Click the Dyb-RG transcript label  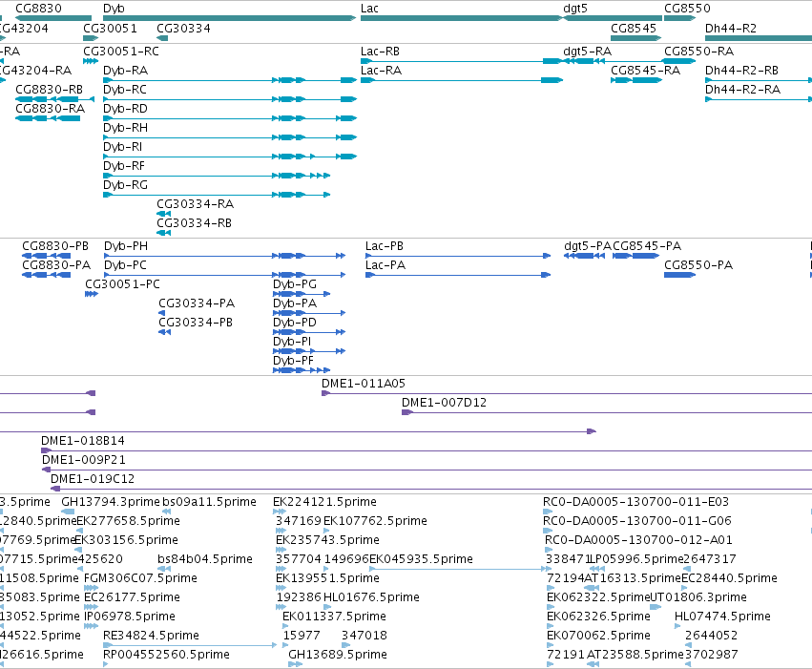(x=125, y=185)
